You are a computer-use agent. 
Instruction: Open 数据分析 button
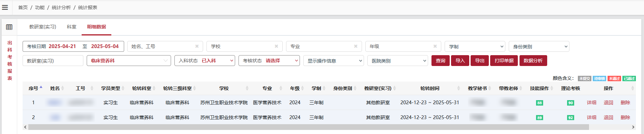(x=533, y=61)
